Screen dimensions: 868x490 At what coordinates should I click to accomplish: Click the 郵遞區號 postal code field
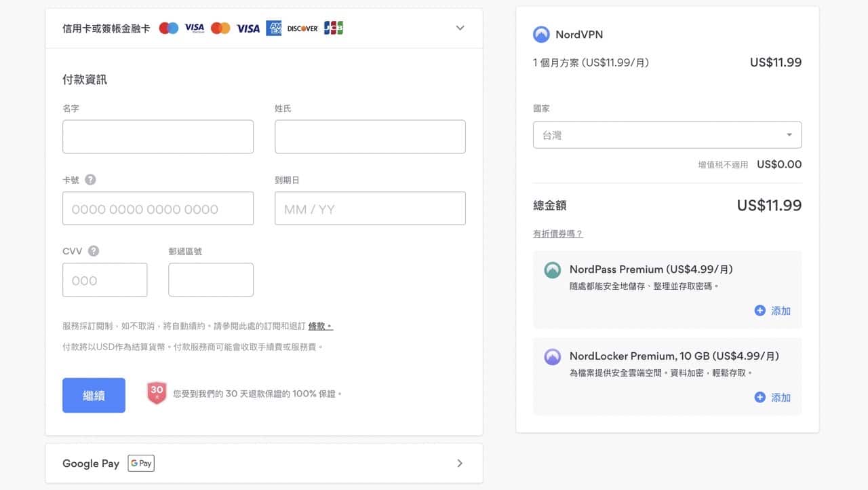(x=211, y=280)
